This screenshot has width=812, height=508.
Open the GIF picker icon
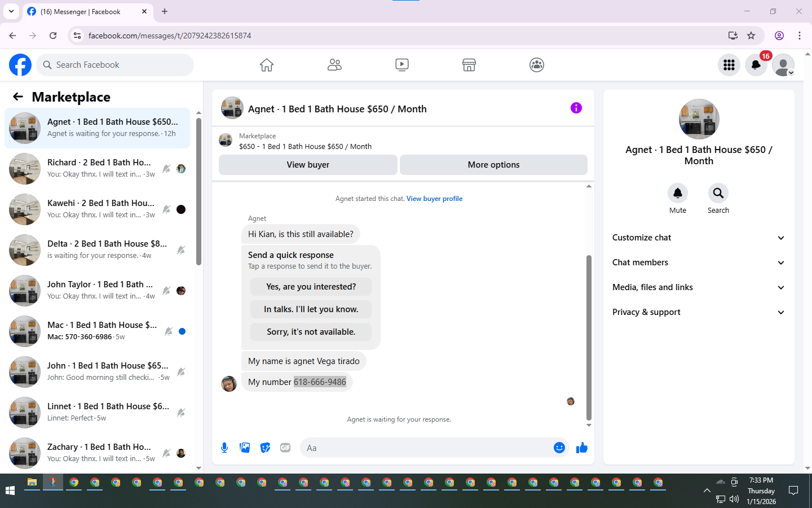click(x=285, y=448)
